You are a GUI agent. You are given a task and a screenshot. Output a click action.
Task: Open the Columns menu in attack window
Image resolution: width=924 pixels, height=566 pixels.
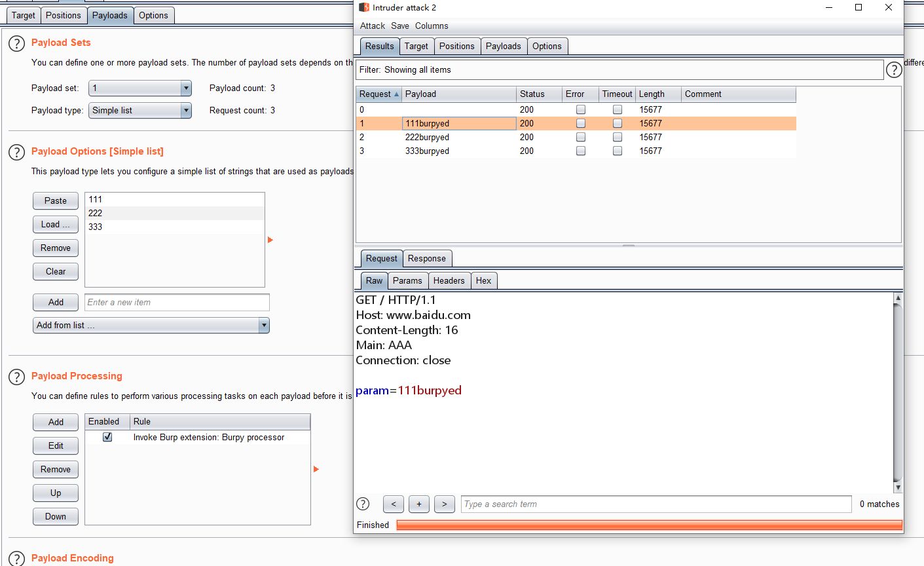click(432, 26)
